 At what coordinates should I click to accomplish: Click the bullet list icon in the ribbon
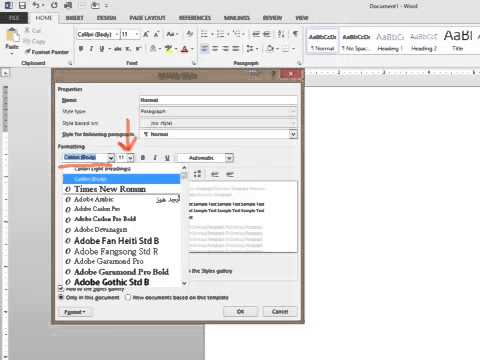pos(204,34)
